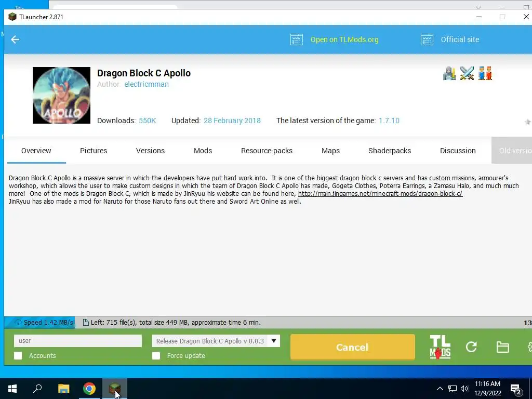
Task: Click the speed gauge icon in status bar
Action: (x=18, y=323)
